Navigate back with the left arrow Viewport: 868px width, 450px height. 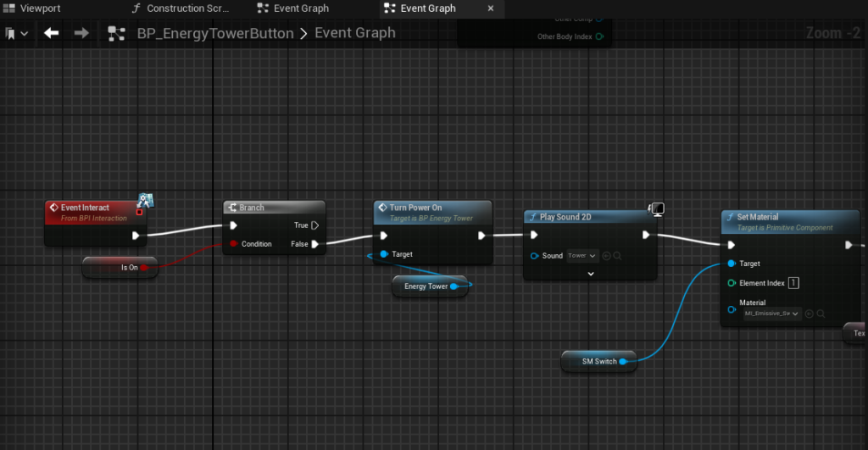point(52,33)
